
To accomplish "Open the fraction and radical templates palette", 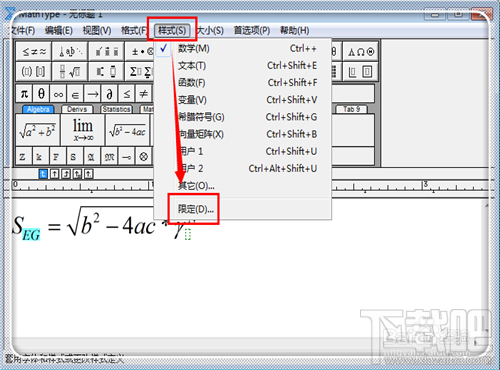I will [70, 71].
